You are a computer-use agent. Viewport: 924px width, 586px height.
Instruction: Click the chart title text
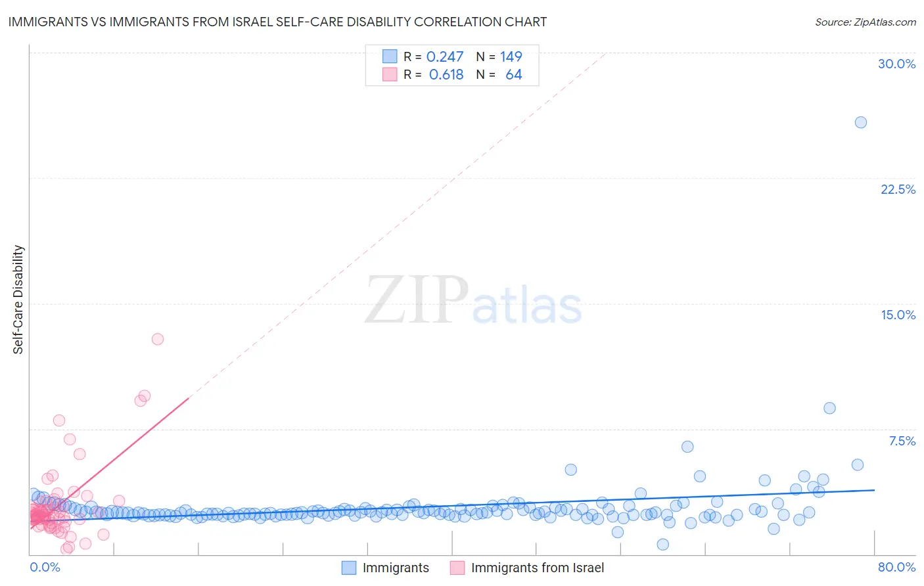[x=277, y=22]
